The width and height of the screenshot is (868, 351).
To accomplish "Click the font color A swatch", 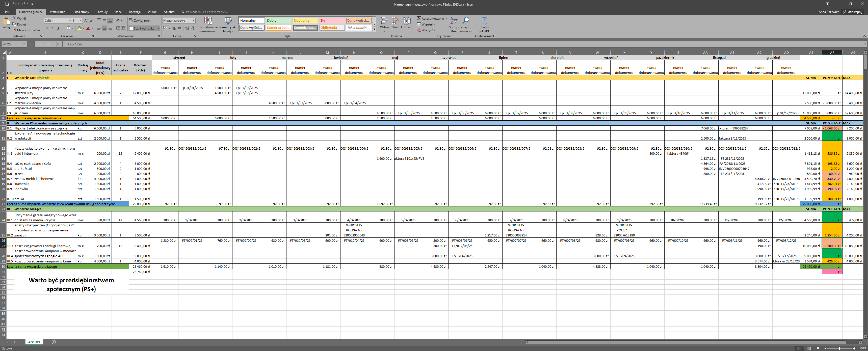I will click(88, 28).
